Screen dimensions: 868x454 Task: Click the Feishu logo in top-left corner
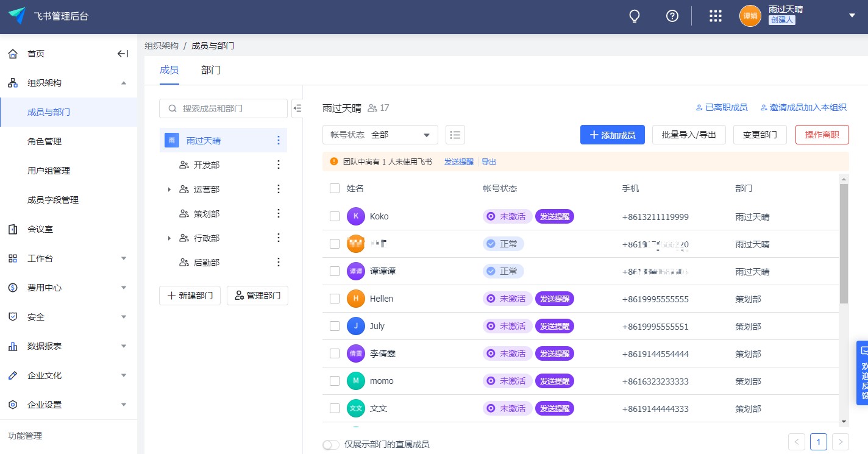(x=17, y=16)
